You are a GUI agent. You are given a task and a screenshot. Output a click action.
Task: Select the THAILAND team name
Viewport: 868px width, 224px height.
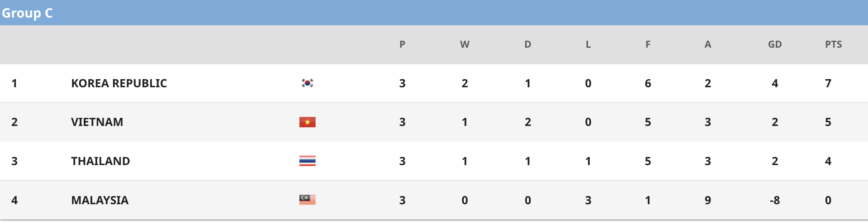pos(100,161)
